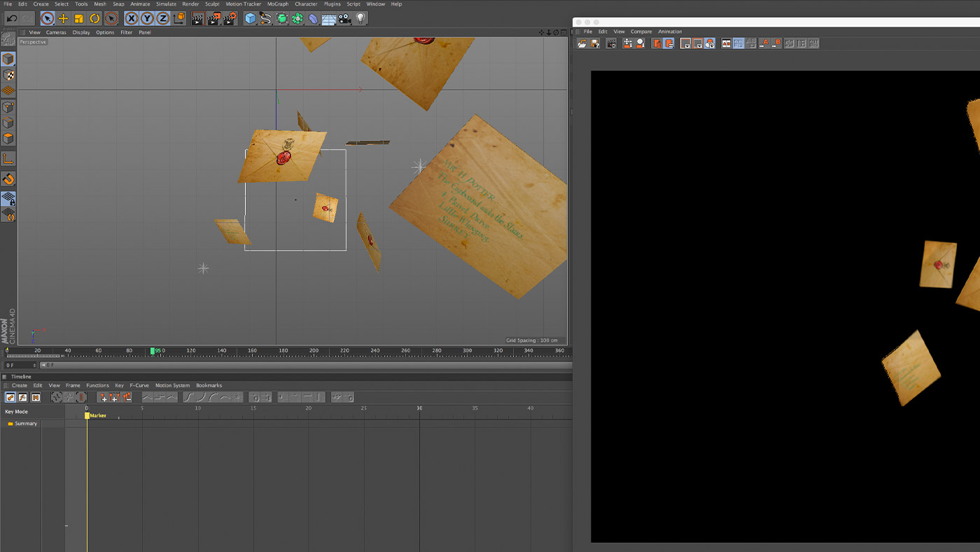Click the Undo arrow icon
Viewport: 980px width, 552px height.
click(12, 18)
